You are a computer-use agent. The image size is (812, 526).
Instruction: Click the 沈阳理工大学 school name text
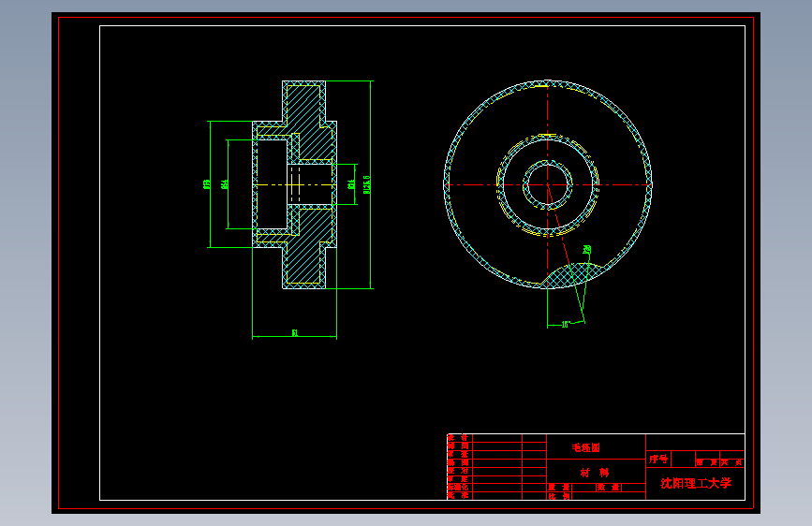pyautogui.click(x=696, y=484)
